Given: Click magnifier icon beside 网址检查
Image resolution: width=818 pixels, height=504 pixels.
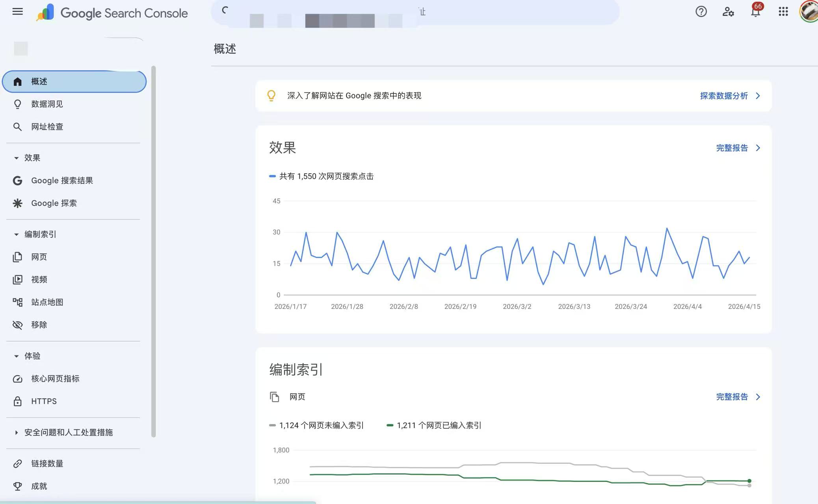Looking at the screenshot, I should click(x=17, y=126).
